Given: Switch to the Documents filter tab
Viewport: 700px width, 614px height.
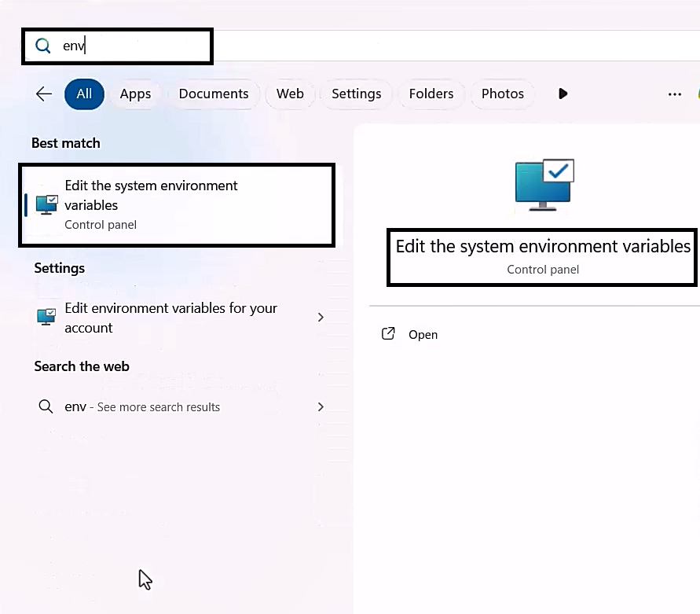Looking at the screenshot, I should pos(214,94).
